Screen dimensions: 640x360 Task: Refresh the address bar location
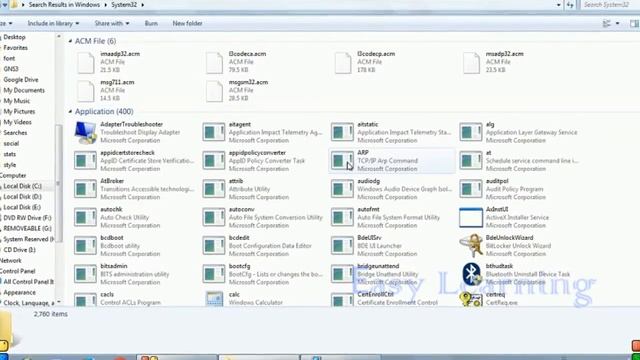pos(570,5)
